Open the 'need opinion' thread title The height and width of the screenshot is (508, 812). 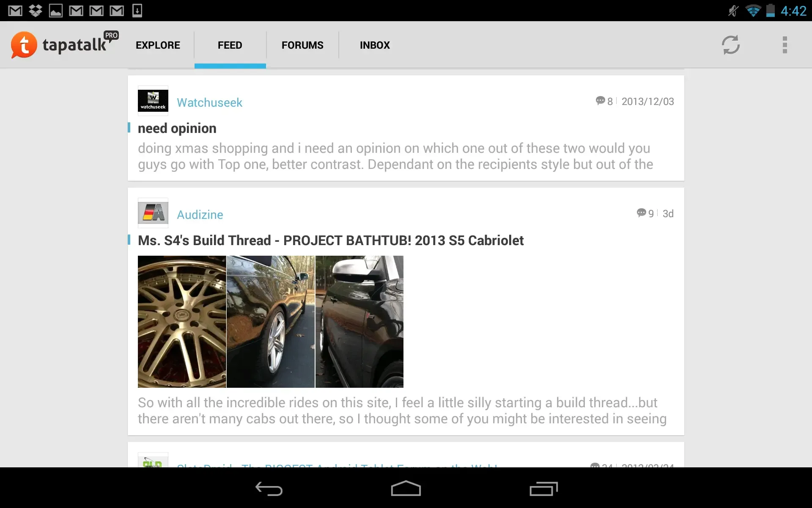click(x=177, y=128)
